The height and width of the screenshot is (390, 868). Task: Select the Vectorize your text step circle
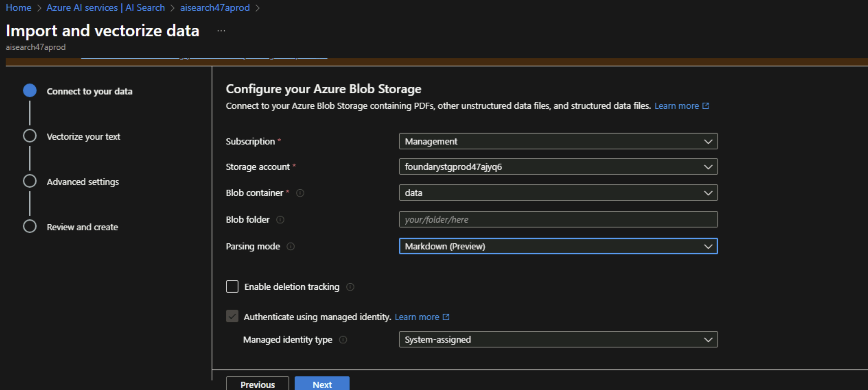coord(30,136)
